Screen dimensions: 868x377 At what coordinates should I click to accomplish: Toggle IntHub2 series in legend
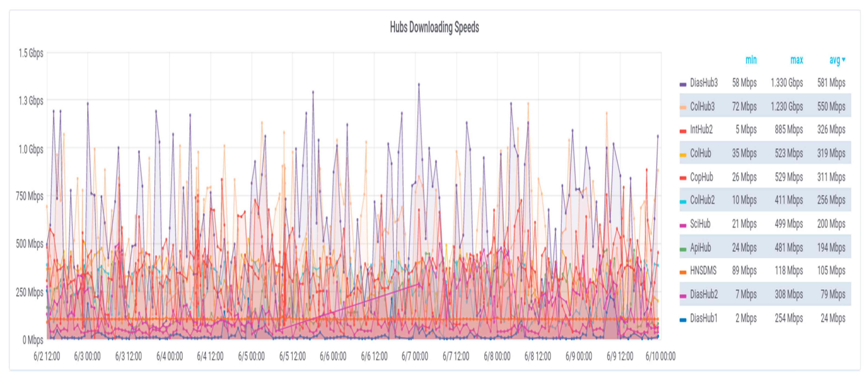(701, 130)
